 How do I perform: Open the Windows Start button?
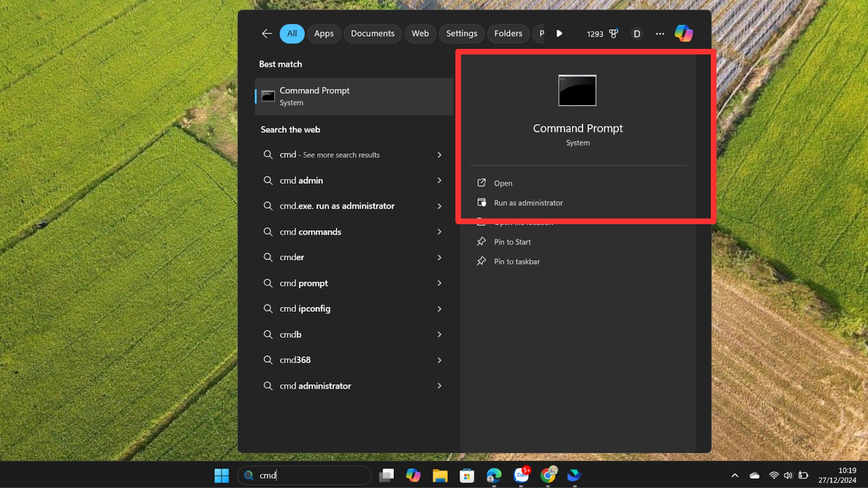coord(221,476)
